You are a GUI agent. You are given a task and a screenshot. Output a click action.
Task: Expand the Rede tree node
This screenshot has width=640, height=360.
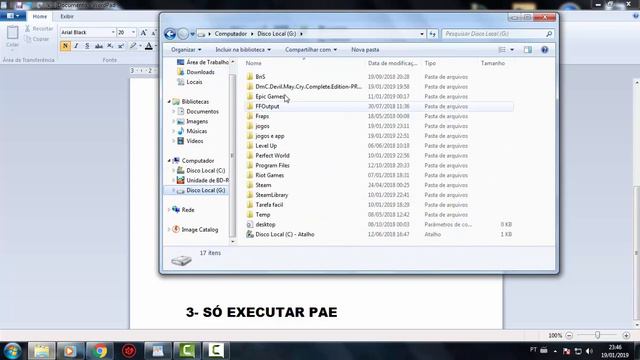pyautogui.click(x=169, y=210)
